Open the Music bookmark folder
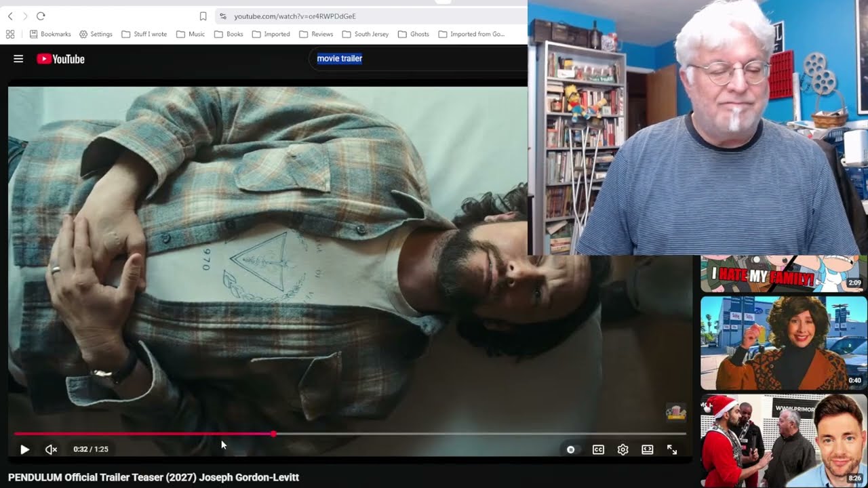The height and width of the screenshot is (488, 868). pyautogui.click(x=191, y=34)
